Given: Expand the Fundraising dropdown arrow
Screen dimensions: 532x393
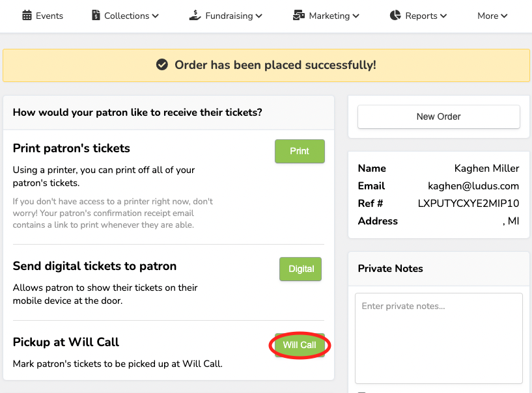Looking at the screenshot, I should (x=259, y=16).
